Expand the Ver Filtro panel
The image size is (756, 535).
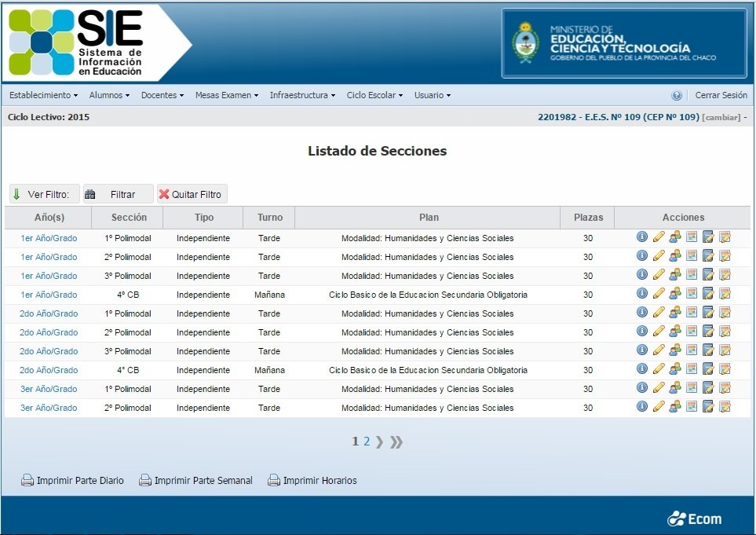pos(45,194)
